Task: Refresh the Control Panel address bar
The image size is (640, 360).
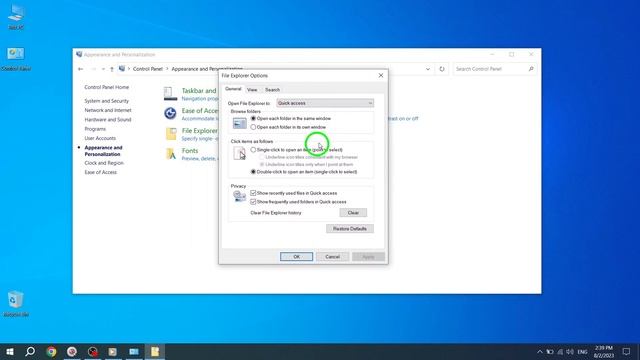Action: click(442, 69)
